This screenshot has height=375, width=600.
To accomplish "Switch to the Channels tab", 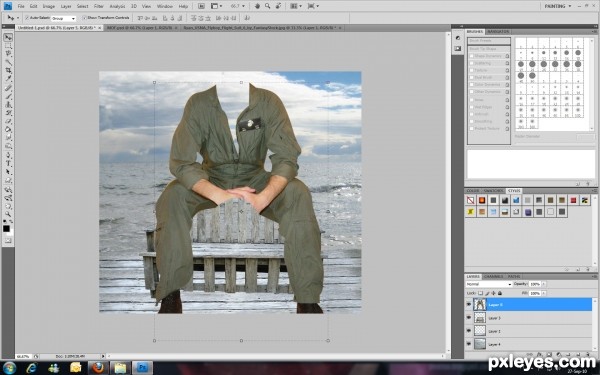I will point(494,276).
